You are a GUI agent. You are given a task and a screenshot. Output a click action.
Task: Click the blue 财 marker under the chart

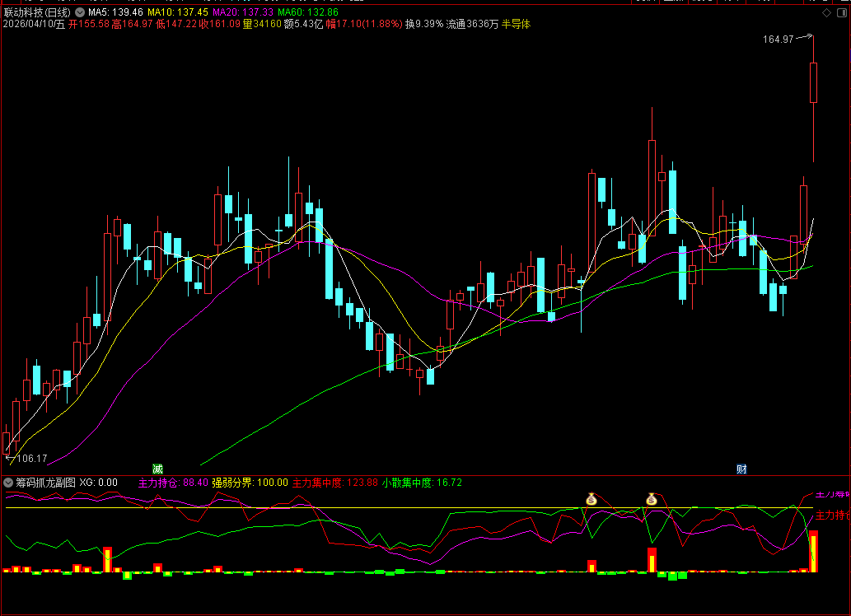741,469
